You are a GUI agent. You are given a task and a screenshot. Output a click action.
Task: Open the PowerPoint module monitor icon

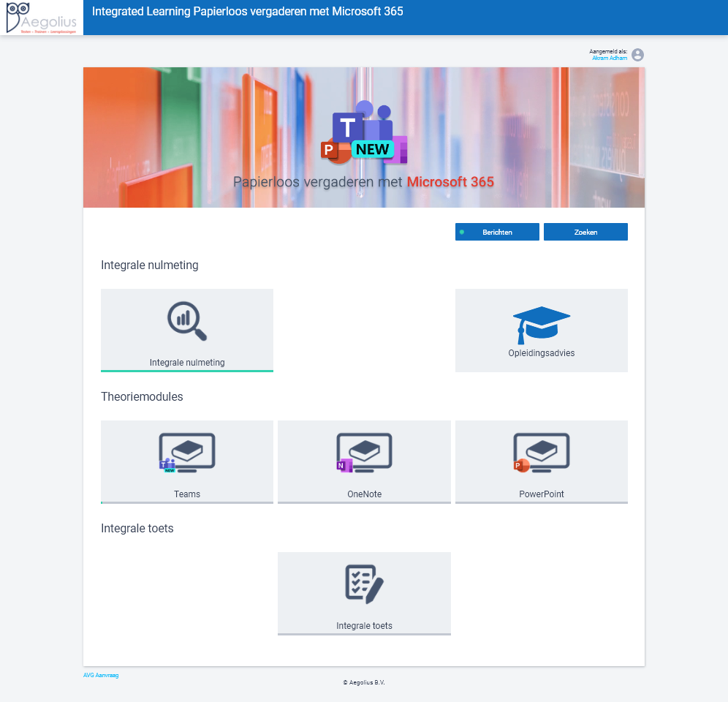(x=541, y=453)
